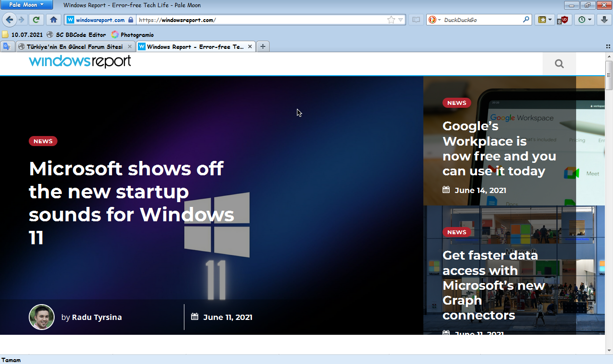This screenshot has height=364, width=613.
Task: Click the website search magnifier icon
Action: point(559,64)
